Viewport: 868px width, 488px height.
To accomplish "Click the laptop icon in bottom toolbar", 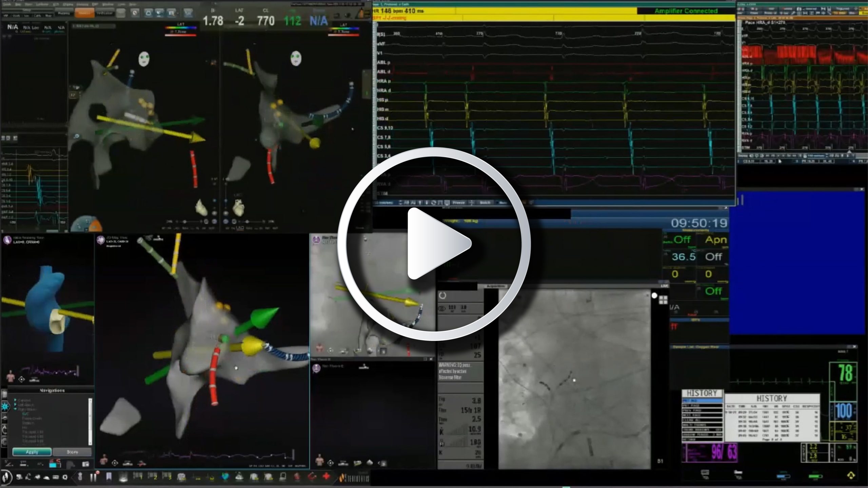I will (283, 476).
